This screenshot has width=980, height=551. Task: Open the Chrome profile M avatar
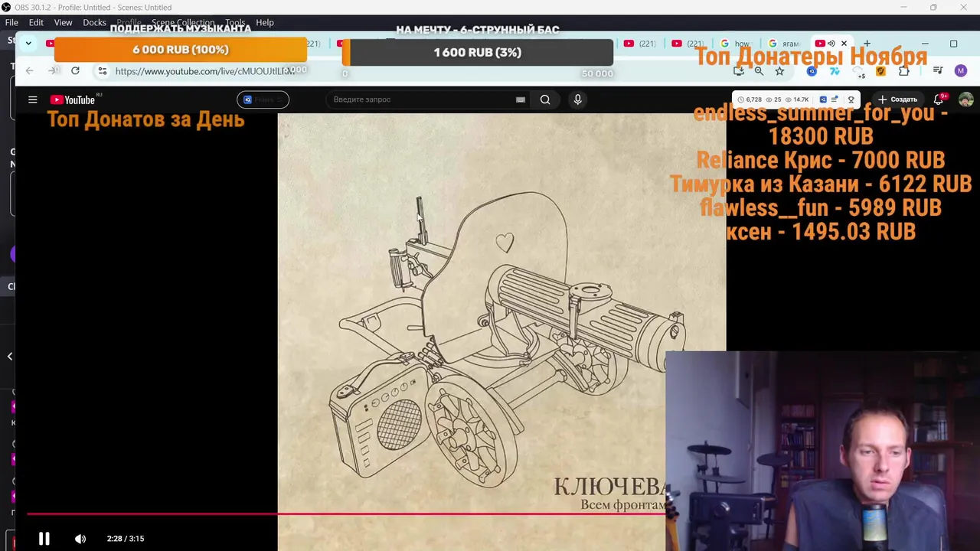pyautogui.click(x=961, y=71)
